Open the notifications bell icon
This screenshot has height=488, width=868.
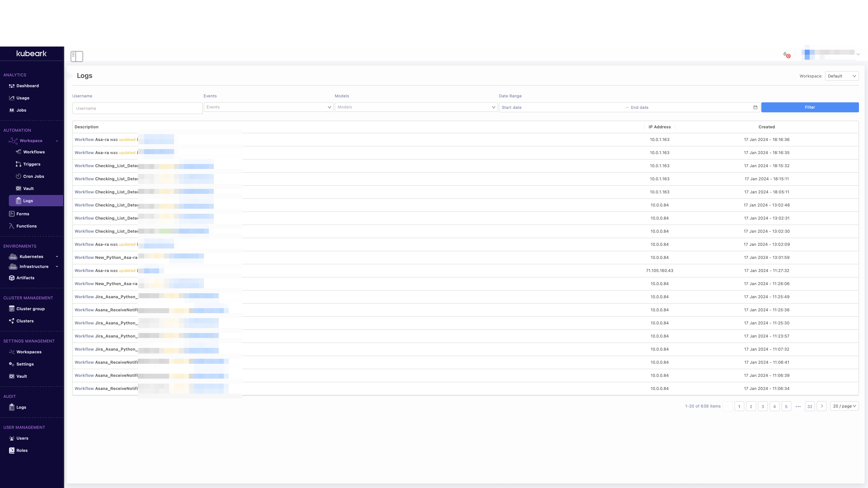(x=785, y=54)
